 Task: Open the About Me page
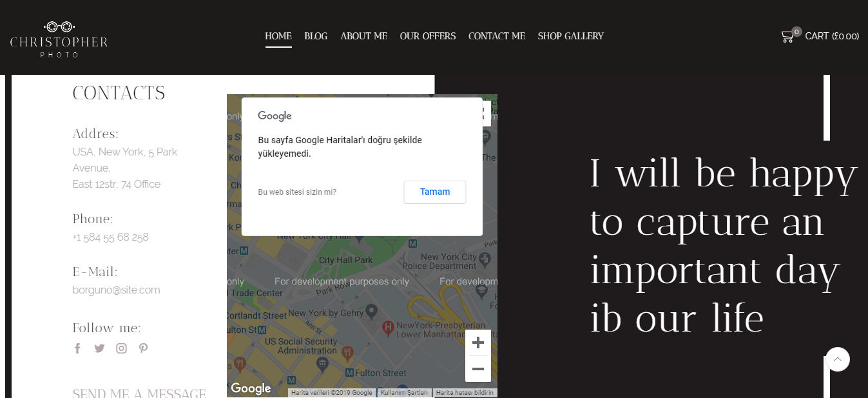363,36
